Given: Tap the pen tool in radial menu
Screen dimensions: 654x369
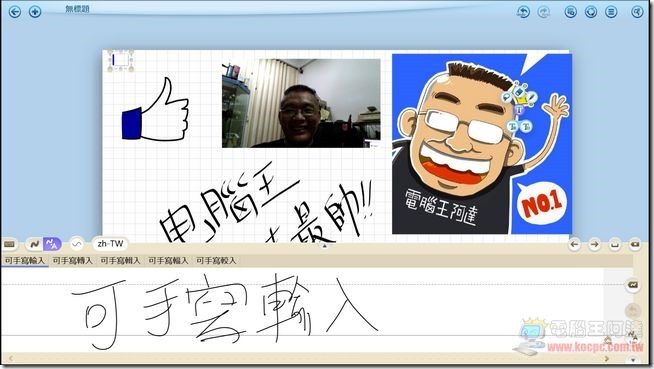Looking at the screenshot, I should (531, 98).
